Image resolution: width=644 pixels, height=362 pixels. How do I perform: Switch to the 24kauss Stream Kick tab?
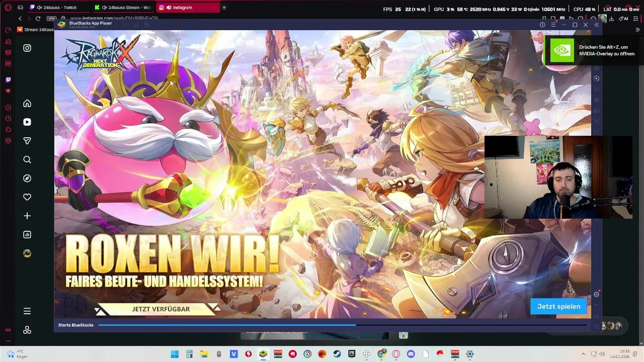(x=124, y=8)
